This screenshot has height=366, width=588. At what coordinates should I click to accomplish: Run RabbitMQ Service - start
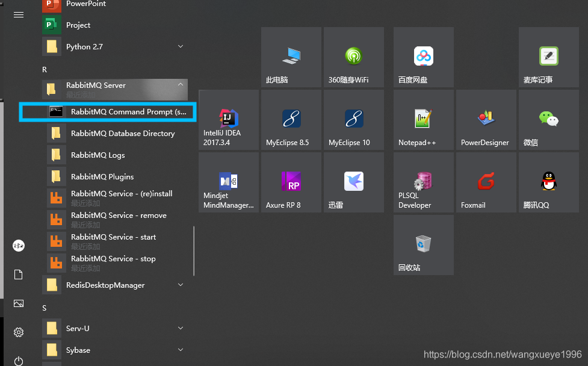[117, 241]
